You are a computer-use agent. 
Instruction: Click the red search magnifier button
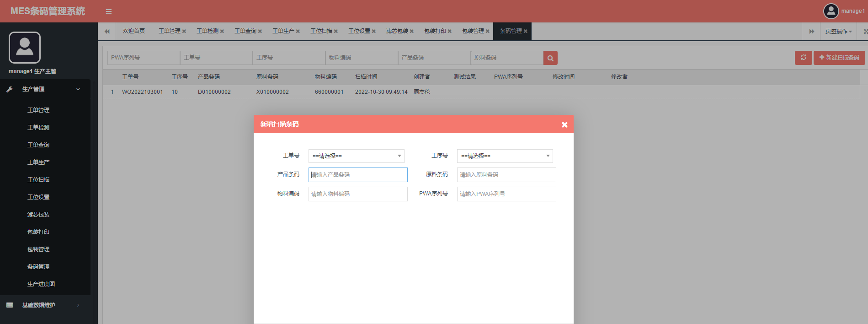550,58
